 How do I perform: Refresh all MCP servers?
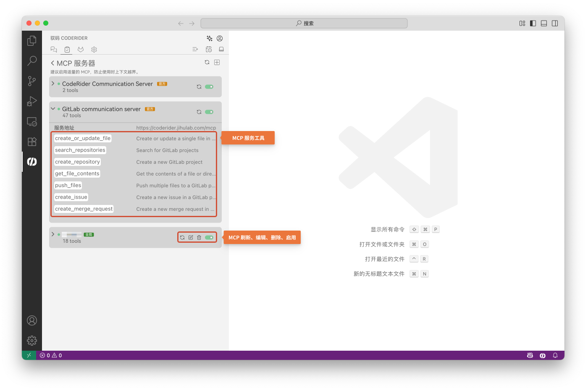click(207, 62)
